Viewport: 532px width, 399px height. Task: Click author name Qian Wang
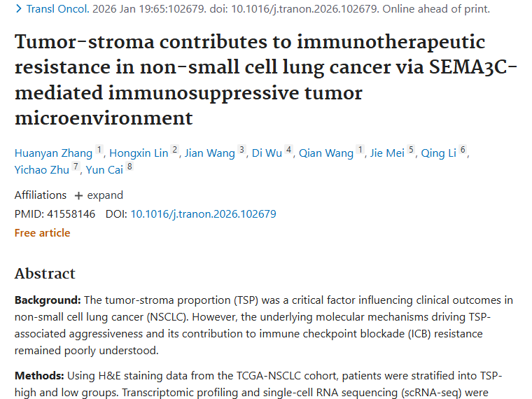pyautogui.click(x=326, y=153)
